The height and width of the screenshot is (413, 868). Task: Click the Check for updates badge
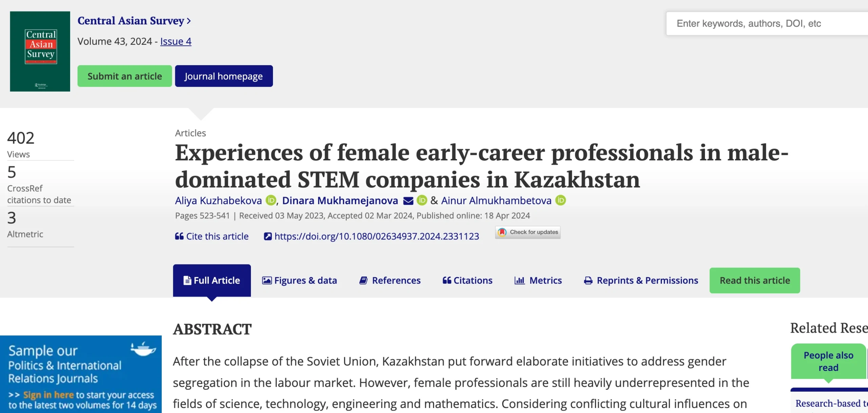[528, 232]
